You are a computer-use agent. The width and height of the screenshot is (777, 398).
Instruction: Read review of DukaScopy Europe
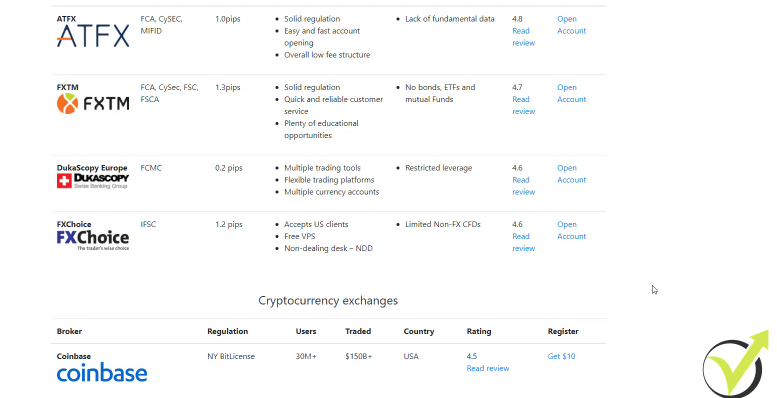pos(523,186)
